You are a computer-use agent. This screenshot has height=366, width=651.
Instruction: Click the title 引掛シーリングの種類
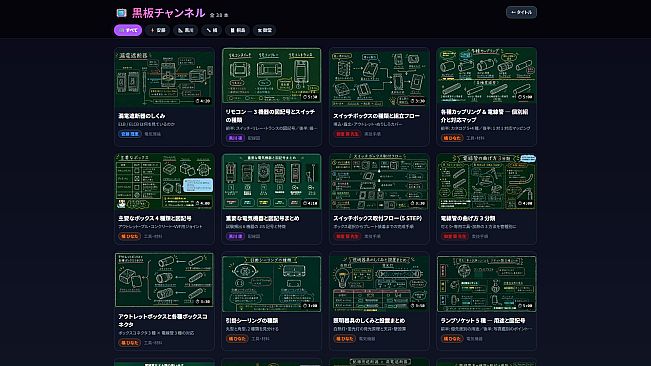pos(252,320)
